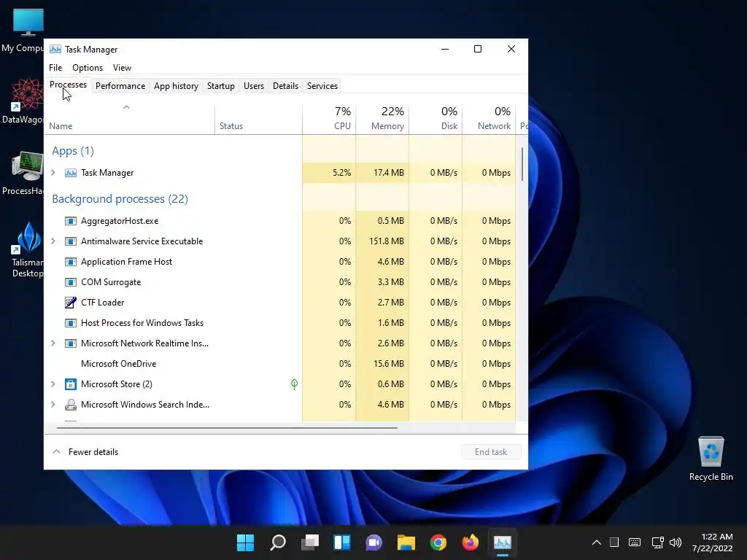Sort by the Memory column header
This screenshot has height=560, width=747.
click(382, 118)
